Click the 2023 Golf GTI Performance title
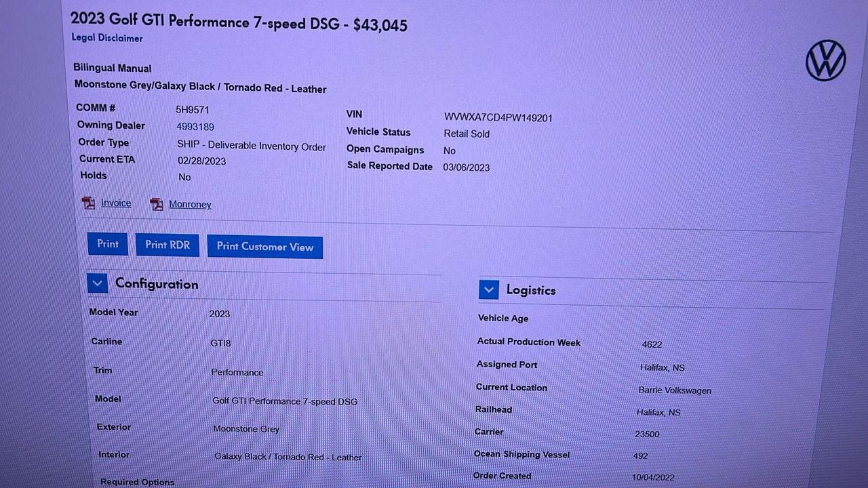This screenshot has width=868, height=488. click(x=239, y=22)
